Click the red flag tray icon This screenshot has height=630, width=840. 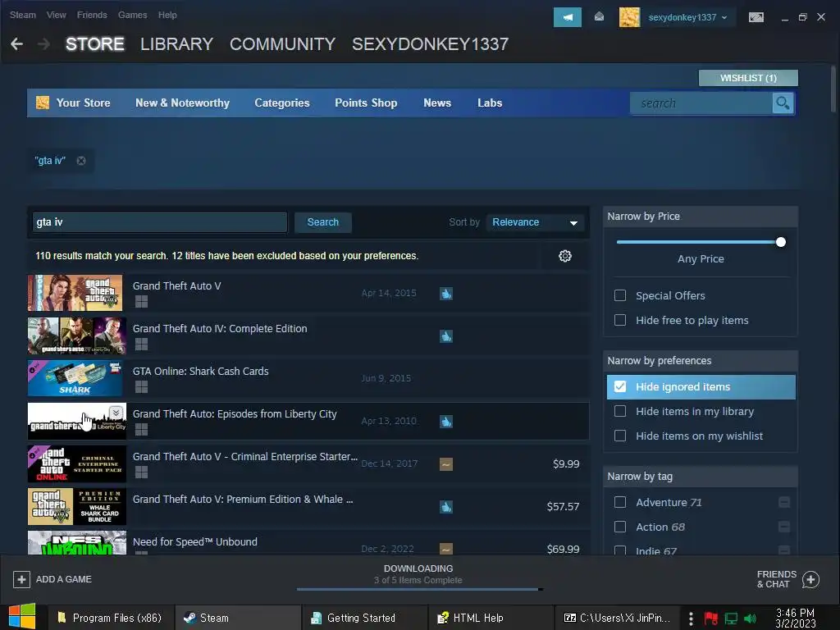[x=711, y=619]
